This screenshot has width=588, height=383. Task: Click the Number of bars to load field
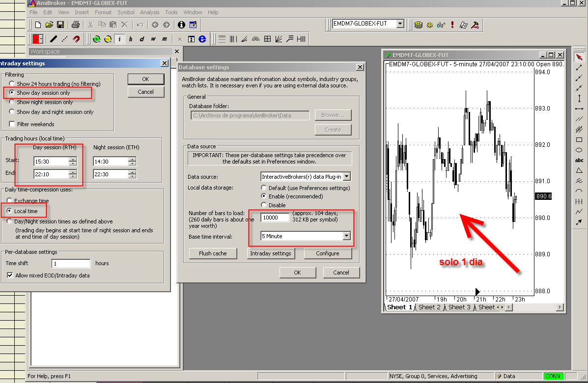pyautogui.click(x=275, y=218)
